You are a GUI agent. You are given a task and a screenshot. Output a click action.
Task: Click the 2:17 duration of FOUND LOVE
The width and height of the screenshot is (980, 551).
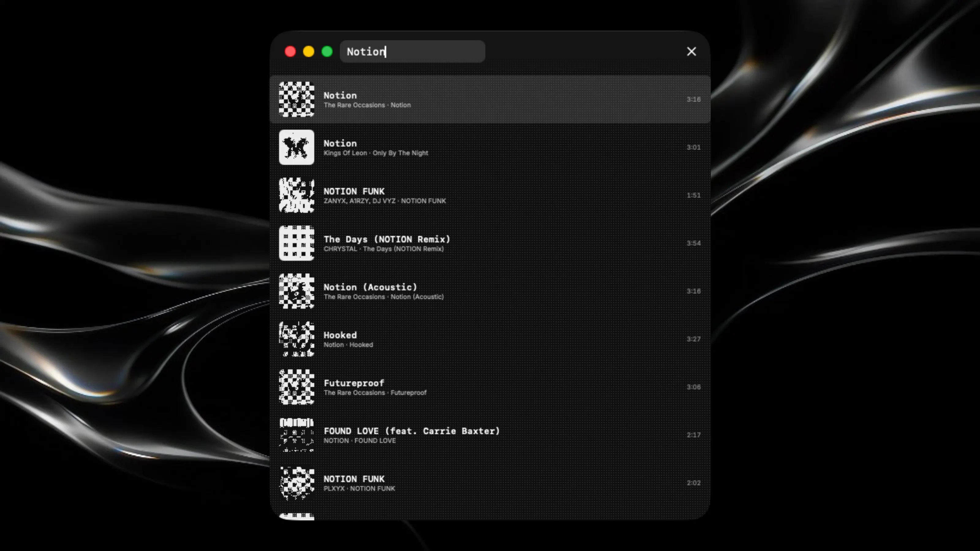point(693,435)
